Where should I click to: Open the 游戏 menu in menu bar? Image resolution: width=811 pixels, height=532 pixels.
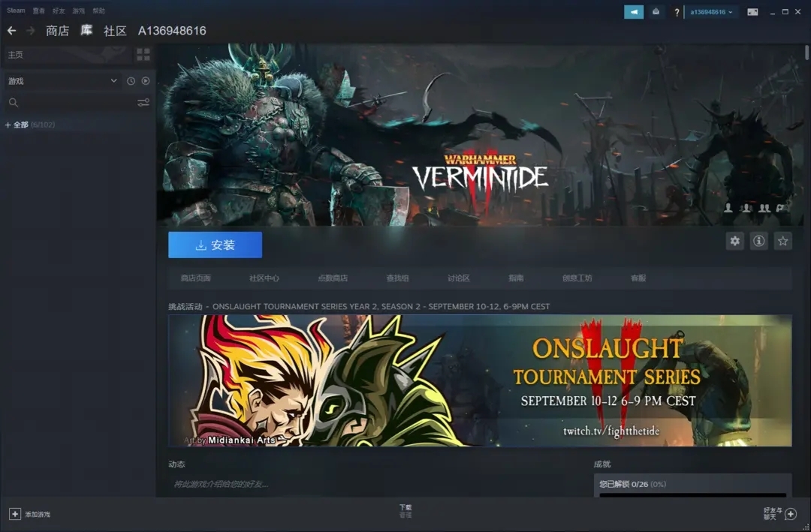79,11
